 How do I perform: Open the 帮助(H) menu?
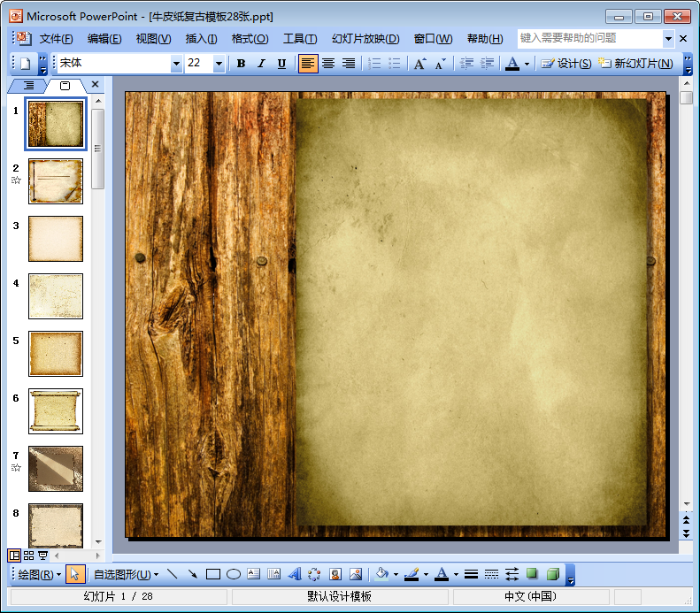(485, 39)
